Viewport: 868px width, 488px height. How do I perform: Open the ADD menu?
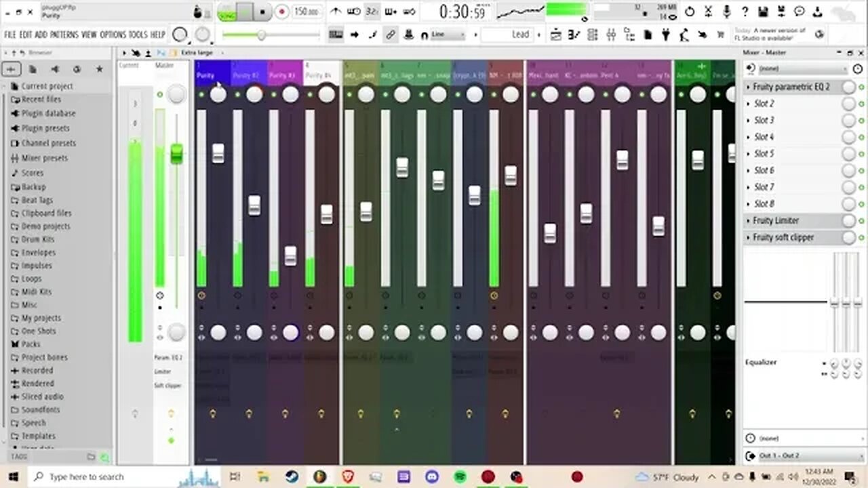(41, 35)
